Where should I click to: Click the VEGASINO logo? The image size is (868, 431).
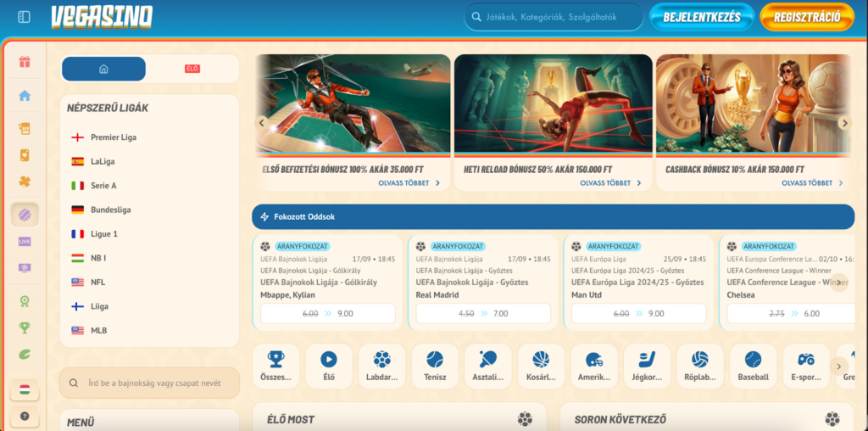[102, 17]
